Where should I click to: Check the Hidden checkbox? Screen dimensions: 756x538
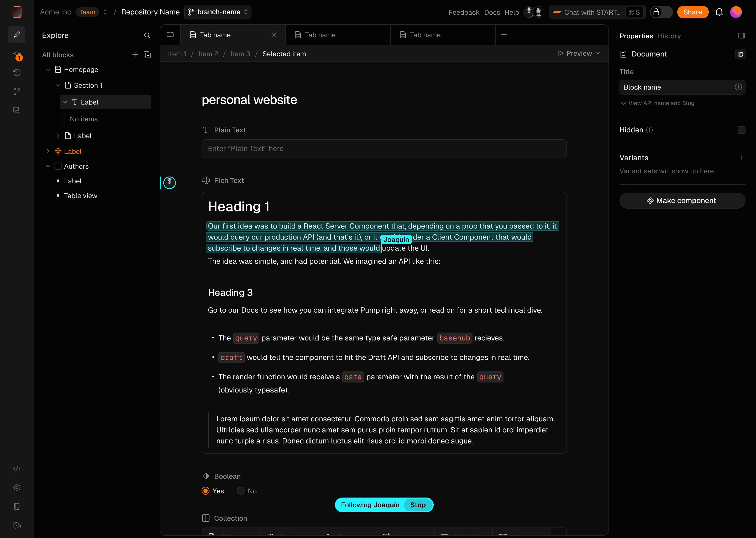point(742,130)
